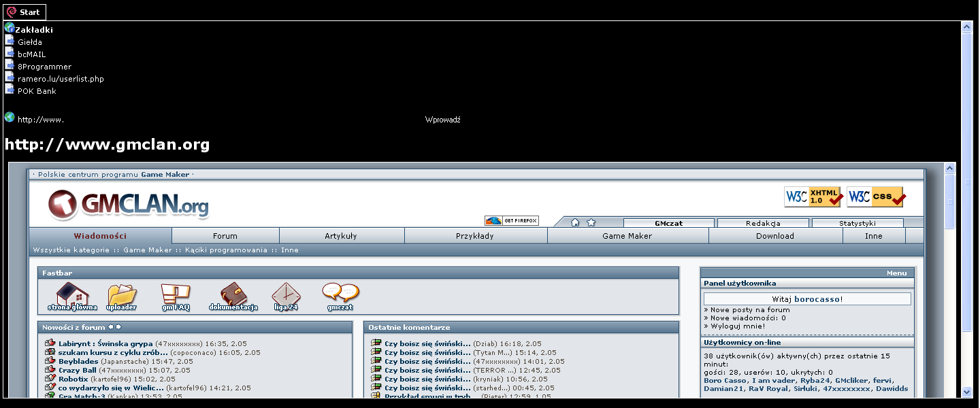The height and width of the screenshot is (408, 980).
Task: Open the gm FAQ icon
Action: pyautogui.click(x=175, y=295)
